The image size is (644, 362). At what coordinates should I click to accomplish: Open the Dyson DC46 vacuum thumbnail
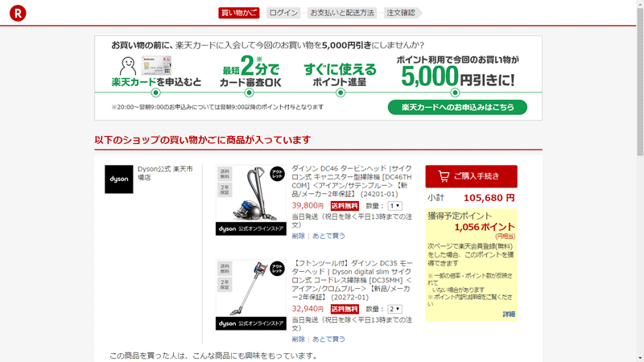tap(251, 200)
